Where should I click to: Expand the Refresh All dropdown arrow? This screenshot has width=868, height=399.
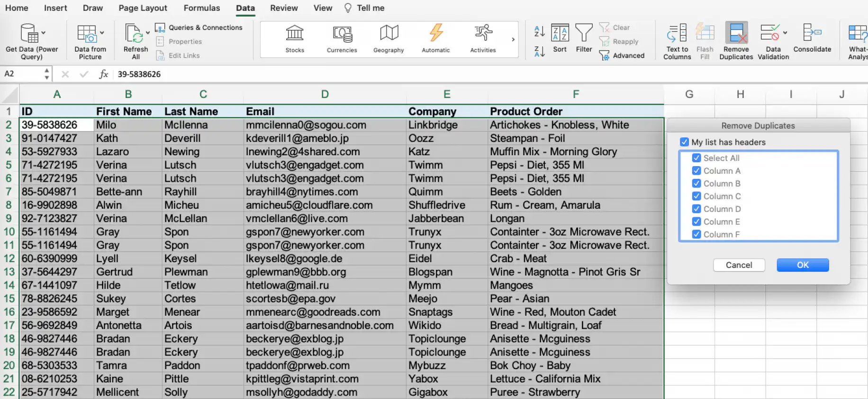(x=148, y=33)
